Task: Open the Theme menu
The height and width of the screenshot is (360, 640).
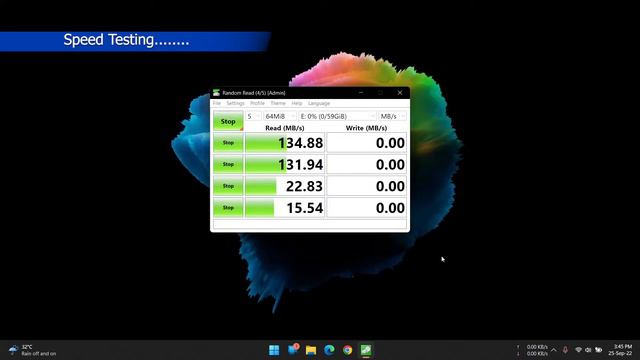Action: (x=278, y=103)
